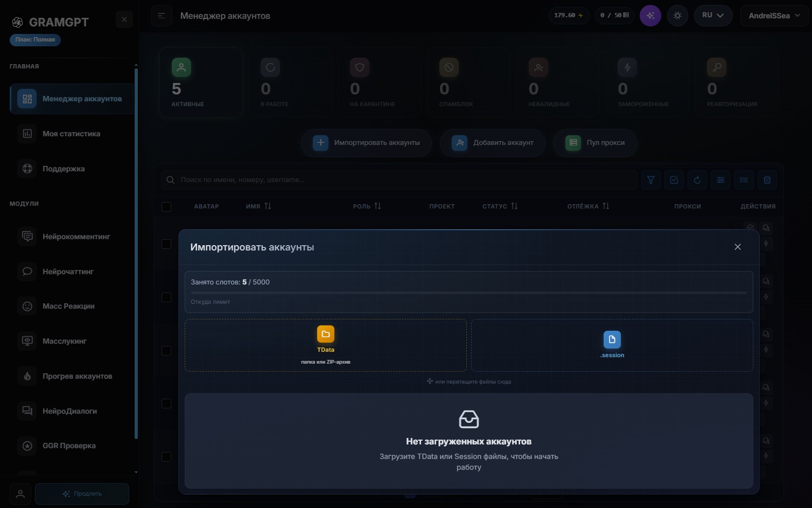Click the Импортировать аккаунты button
The width and height of the screenshot is (812, 508).
pyautogui.click(x=366, y=143)
